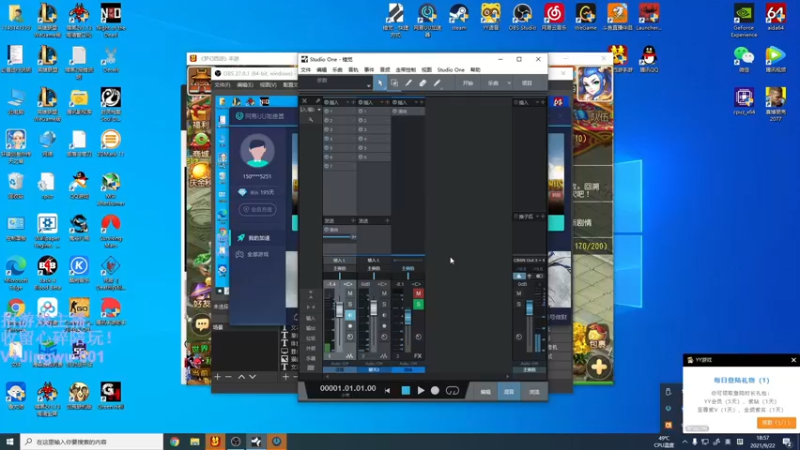
Task: Toggle power on insert slot 1 of channel 1
Action: (327, 111)
